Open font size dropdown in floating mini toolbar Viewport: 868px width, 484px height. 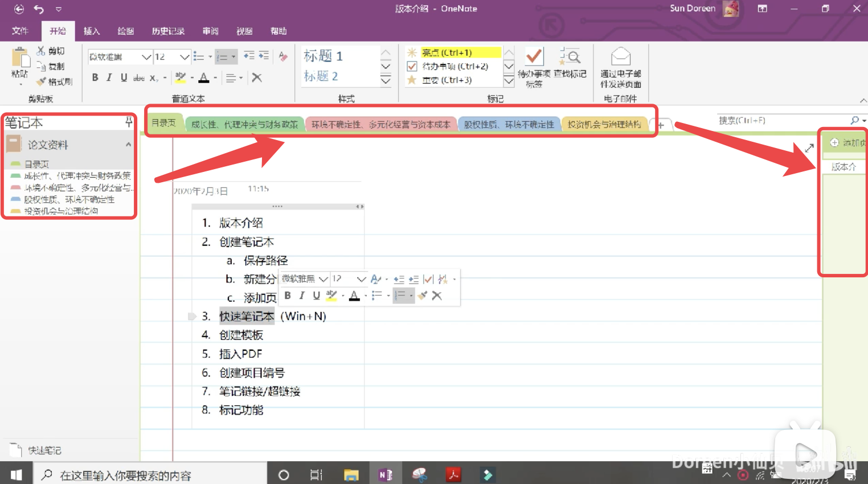(x=361, y=279)
